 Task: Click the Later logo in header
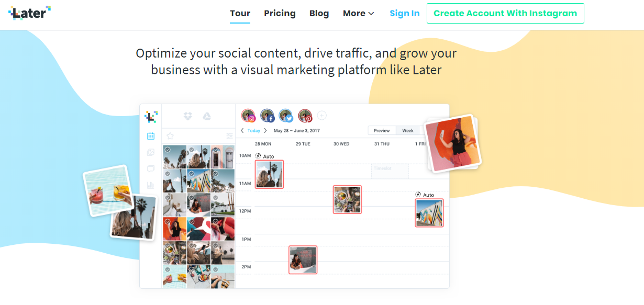(x=30, y=13)
